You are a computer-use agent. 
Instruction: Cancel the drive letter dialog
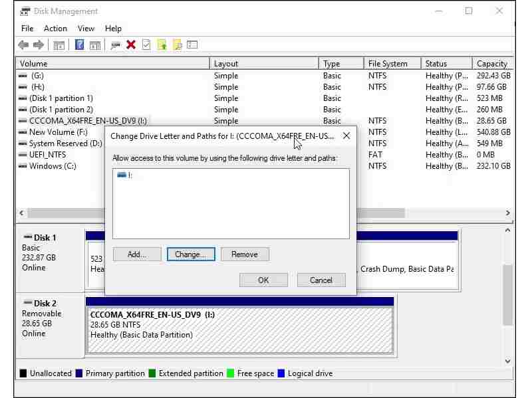click(321, 280)
